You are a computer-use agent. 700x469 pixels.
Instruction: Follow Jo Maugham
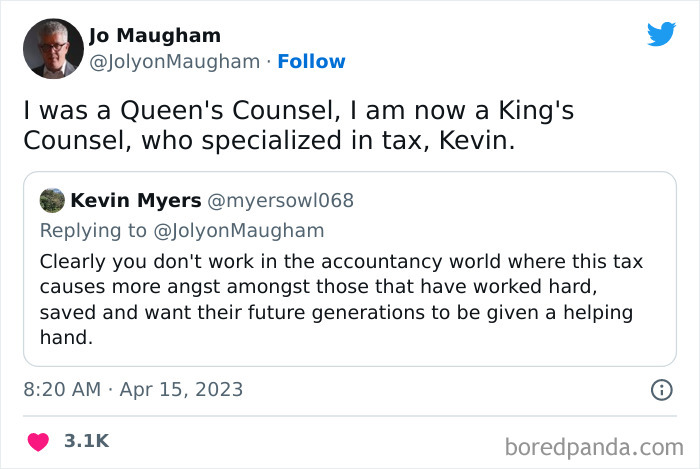click(x=311, y=62)
